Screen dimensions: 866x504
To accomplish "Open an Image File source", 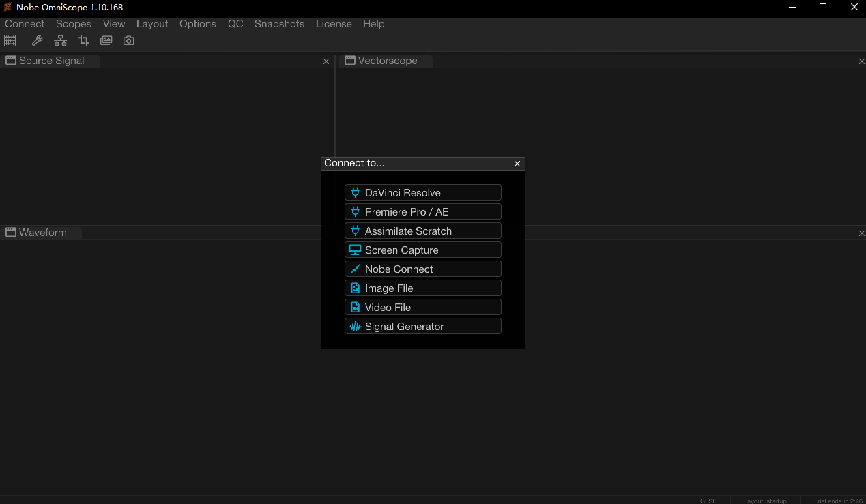I will point(422,288).
